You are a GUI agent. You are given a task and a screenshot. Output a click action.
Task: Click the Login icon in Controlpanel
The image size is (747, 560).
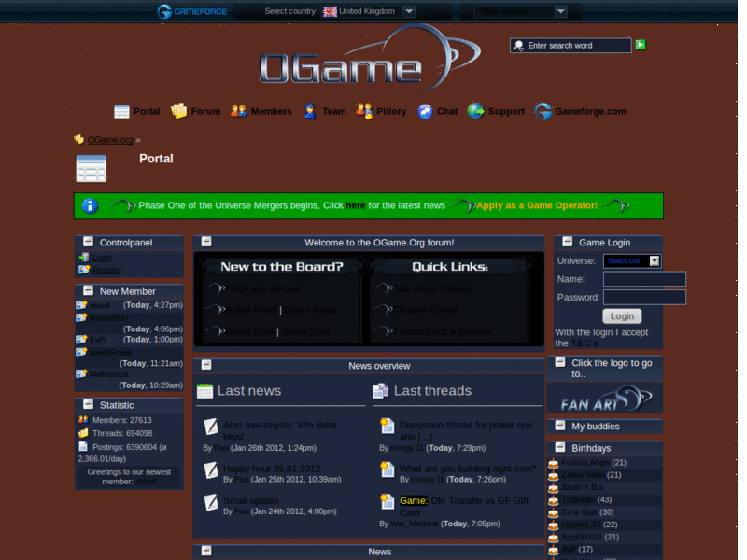[x=84, y=258]
